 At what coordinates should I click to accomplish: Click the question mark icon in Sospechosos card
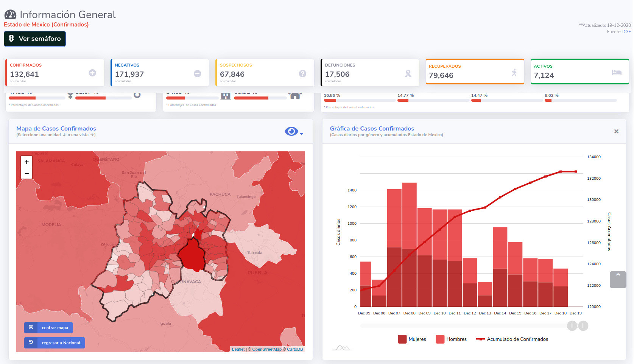click(302, 73)
